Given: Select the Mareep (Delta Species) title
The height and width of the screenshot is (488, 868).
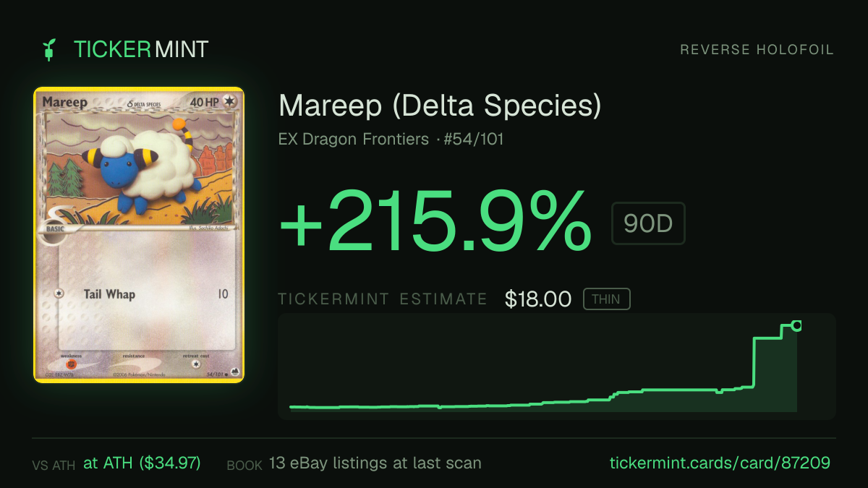Looking at the screenshot, I should (440, 106).
